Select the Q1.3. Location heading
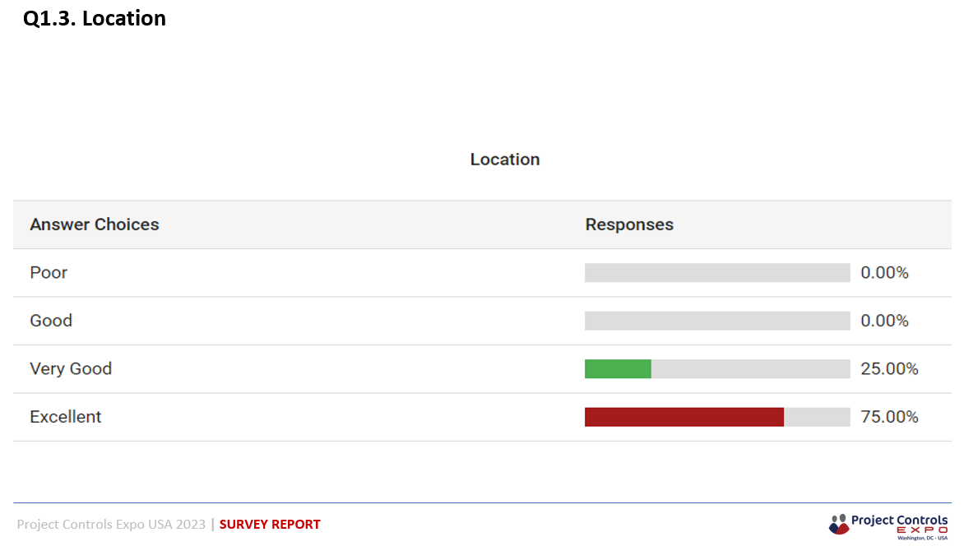 click(x=94, y=18)
